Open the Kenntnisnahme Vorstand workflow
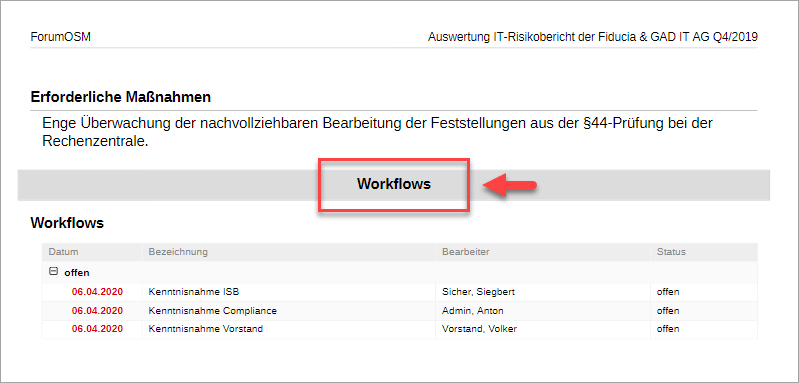799x383 pixels. click(205, 329)
